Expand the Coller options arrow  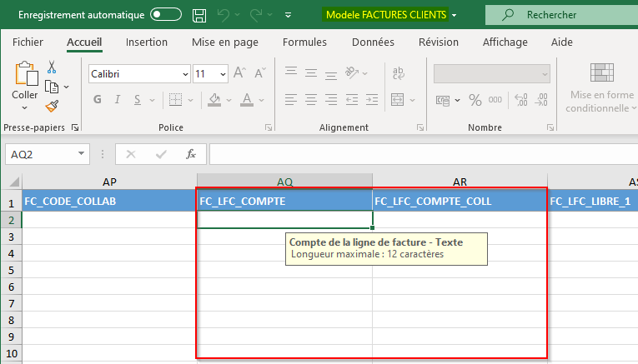[x=24, y=107]
